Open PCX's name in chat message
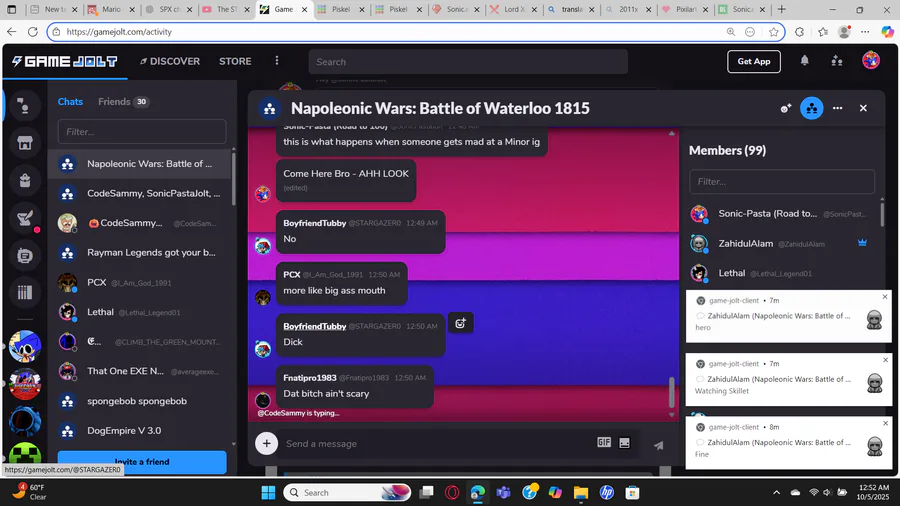The width and height of the screenshot is (900, 506). [292, 274]
